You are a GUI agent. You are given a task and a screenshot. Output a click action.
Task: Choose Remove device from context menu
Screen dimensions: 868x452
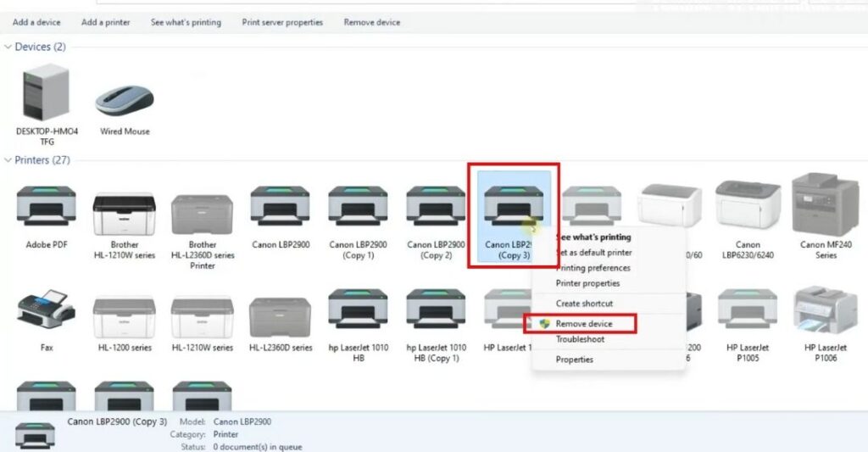(x=583, y=324)
